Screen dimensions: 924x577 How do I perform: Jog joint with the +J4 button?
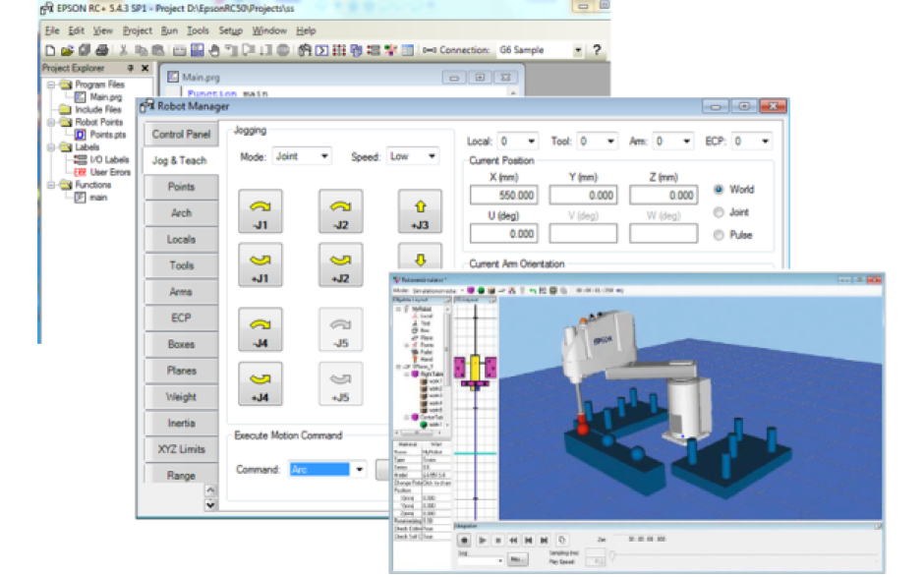click(x=260, y=384)
